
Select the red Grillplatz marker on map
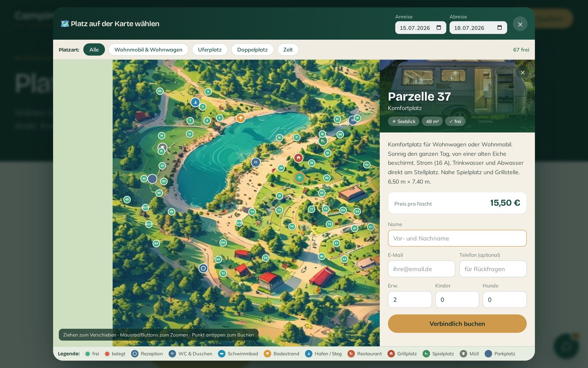pyautogui.click(x=298, y=158)
